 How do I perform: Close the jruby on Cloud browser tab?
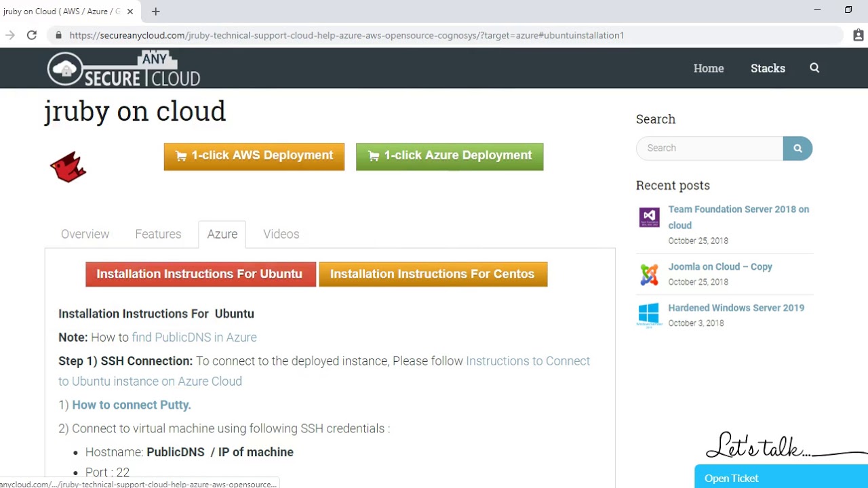pyautogui.click(x=130, y=12)
